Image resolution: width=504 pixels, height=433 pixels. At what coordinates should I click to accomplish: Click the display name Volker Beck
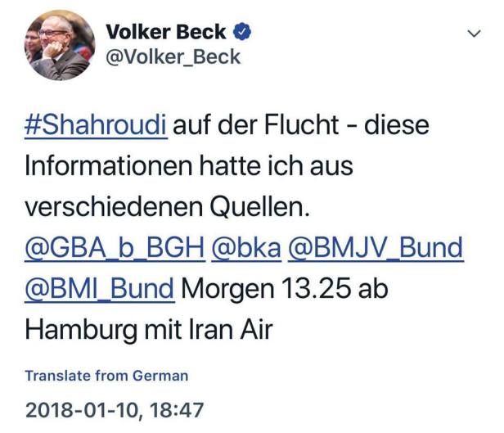pyautogui.click(x=168, y=32)
